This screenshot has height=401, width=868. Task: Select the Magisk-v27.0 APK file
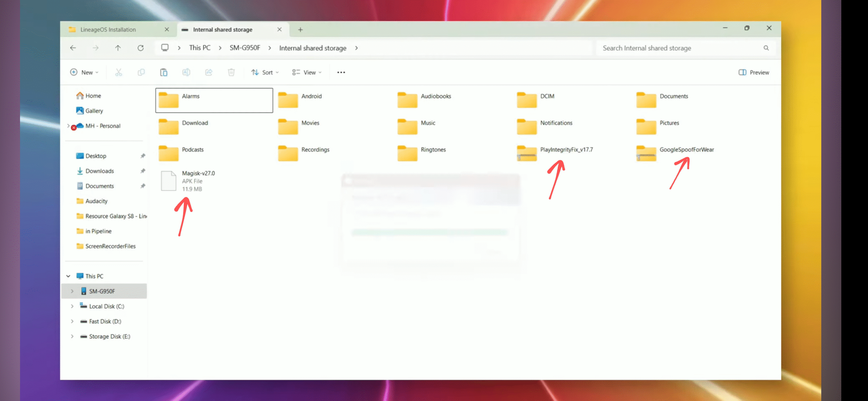198,173
